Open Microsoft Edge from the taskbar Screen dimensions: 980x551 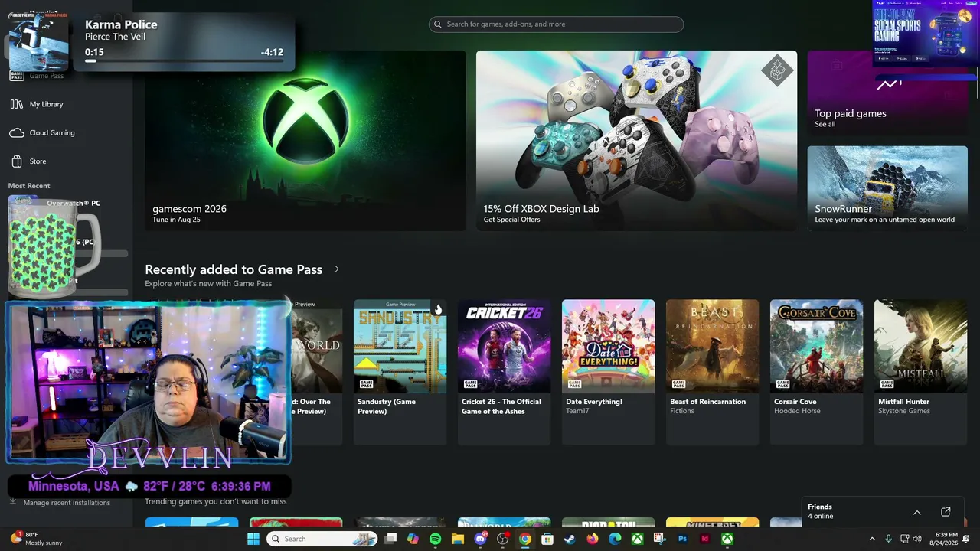coord(615,539)
